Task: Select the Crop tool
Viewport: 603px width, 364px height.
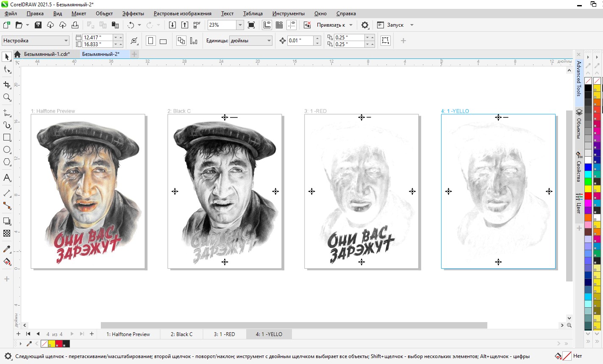Action: [7, 85]
